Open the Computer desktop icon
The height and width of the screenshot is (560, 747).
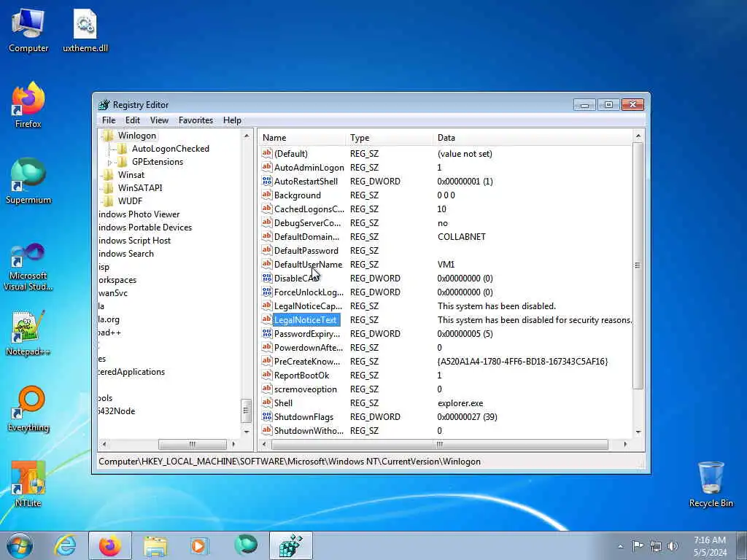(x=28, y=31)
